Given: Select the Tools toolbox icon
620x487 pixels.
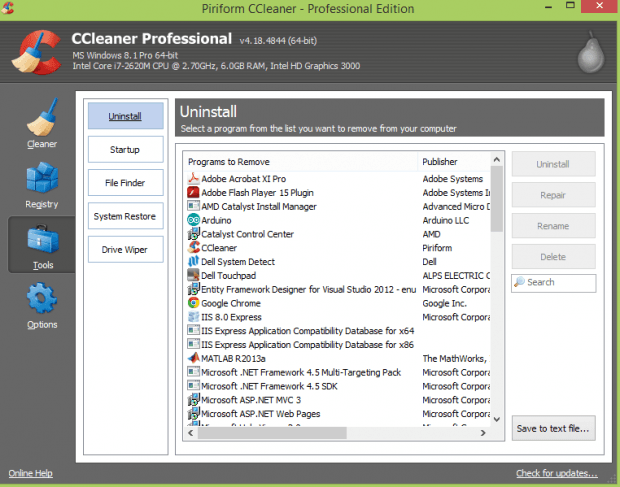Looking at the screenshot, I should click(43, 239).
